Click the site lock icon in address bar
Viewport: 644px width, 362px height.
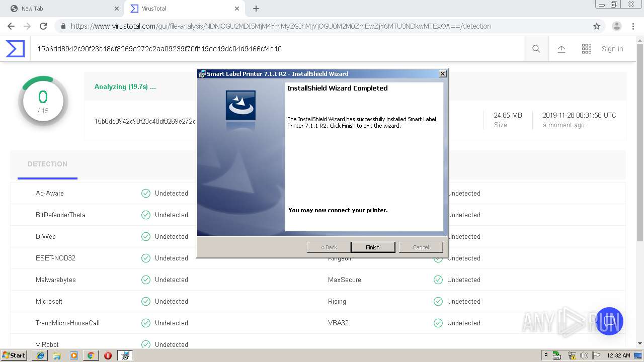point(63,26)
